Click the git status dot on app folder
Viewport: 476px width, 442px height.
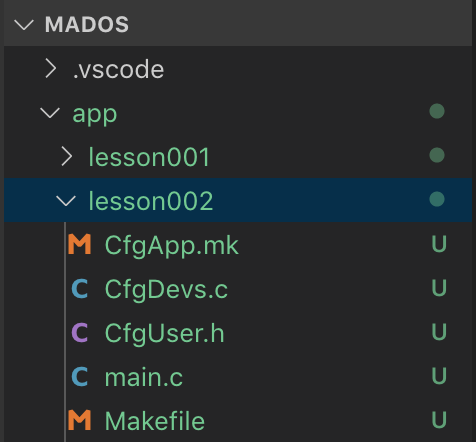(437, 111)
